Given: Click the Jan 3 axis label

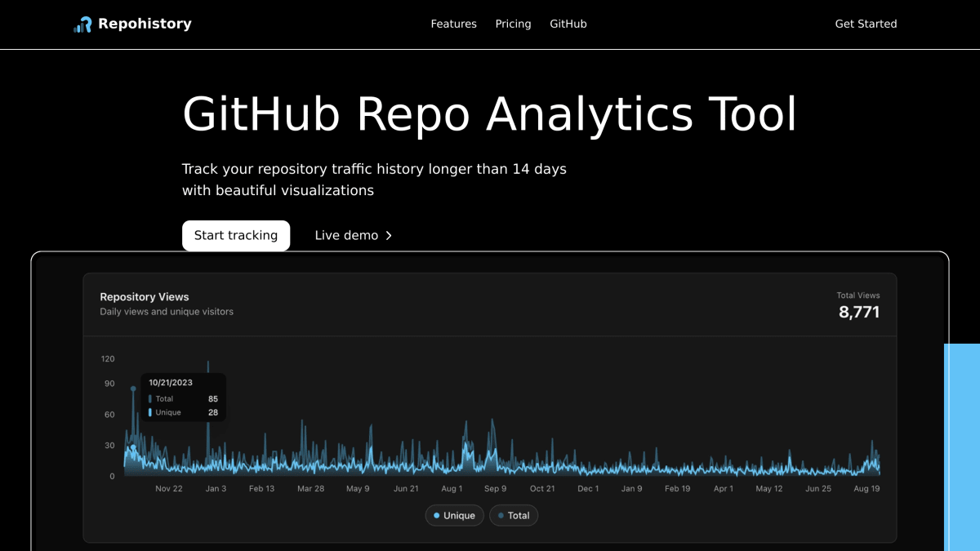Looking at the screenshot, I should coord(216,488).
